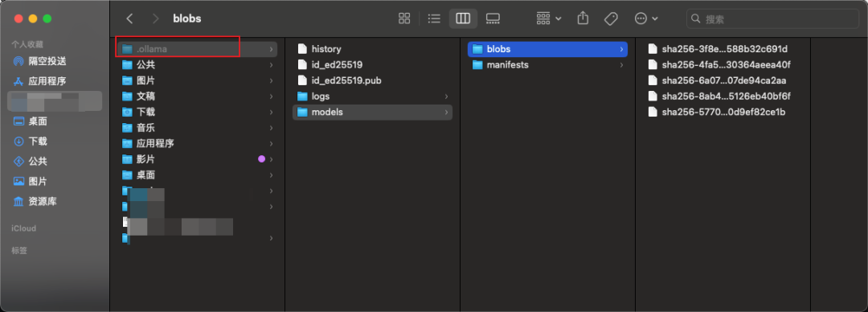Select the 应用程序 folder in first column
The height and width of the screenshot is (312, 868).
tap(198, 143)
